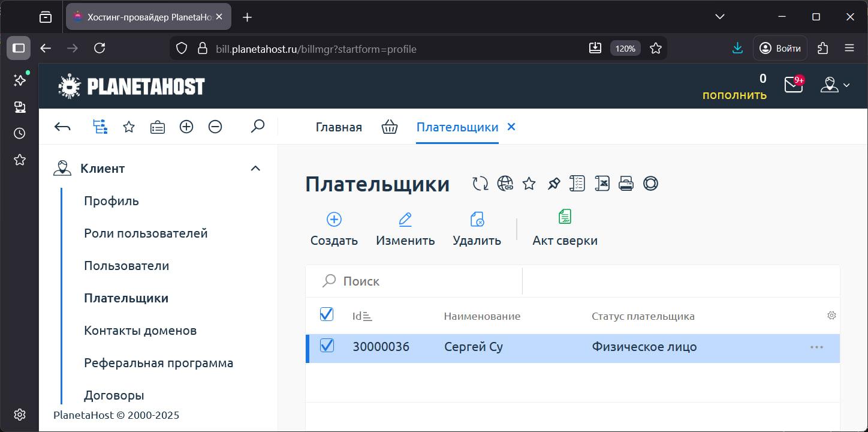The height and width of the screenshot is (432, 868).
Task: Click the Войти browser button
Action: pyautogui.click(x=780, y=49)
